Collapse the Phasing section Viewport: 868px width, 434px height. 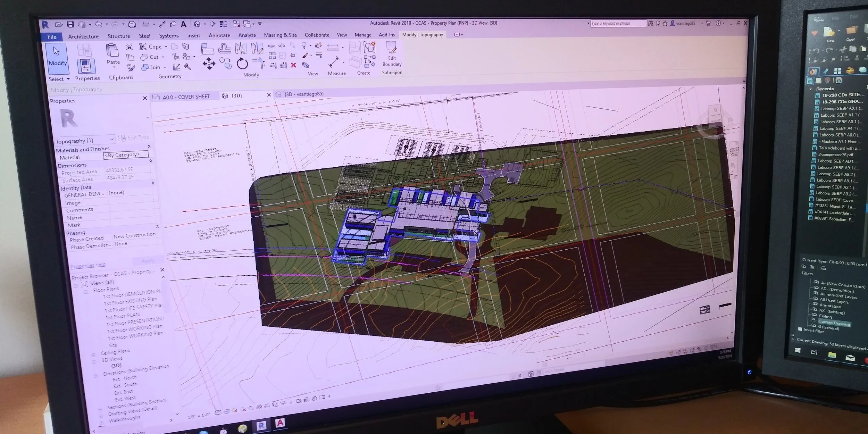tap(157, 226)
